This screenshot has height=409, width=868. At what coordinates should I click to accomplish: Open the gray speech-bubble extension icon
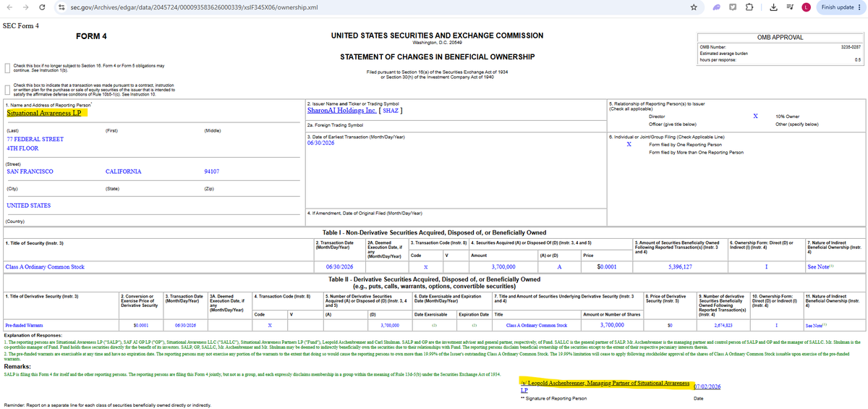coord(733,7)
